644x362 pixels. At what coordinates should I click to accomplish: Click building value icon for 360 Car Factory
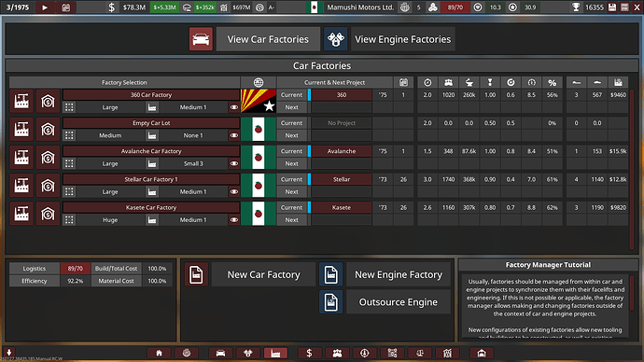click(x=48, y=101)
